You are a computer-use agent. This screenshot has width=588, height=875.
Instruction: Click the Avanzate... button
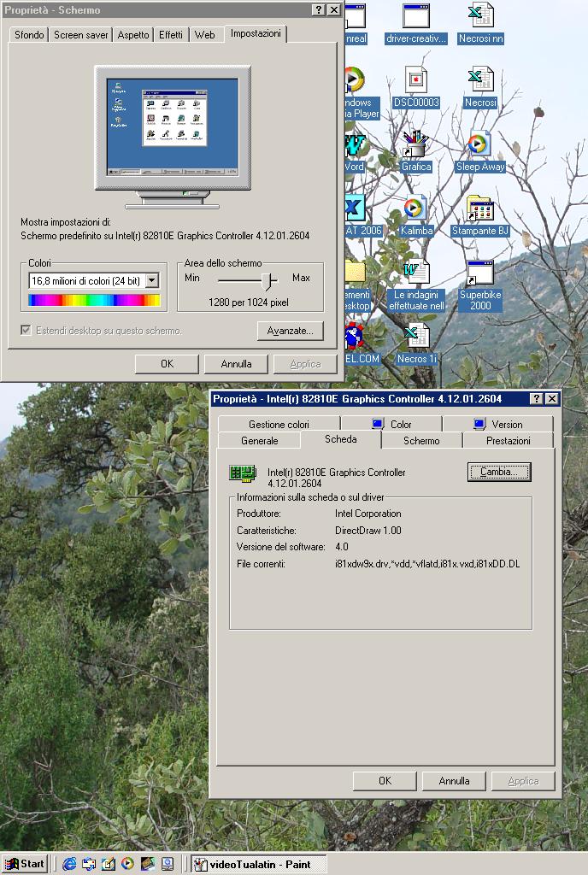pos(290,331)
